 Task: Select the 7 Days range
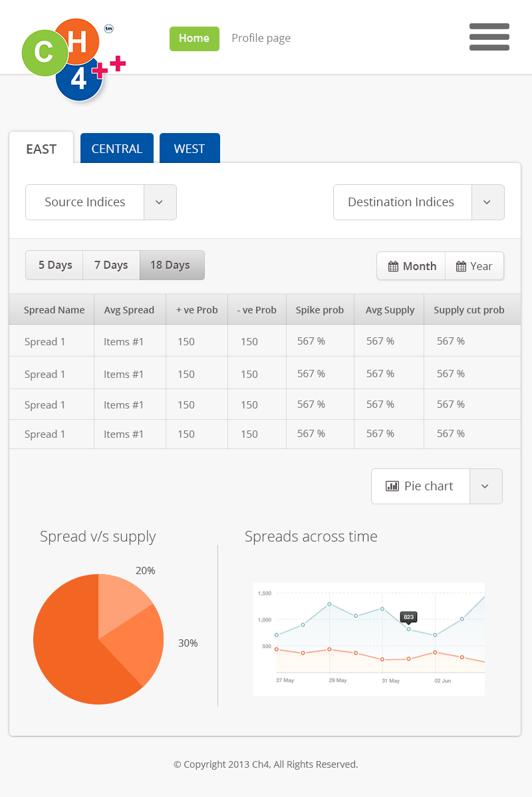[111, 265]
